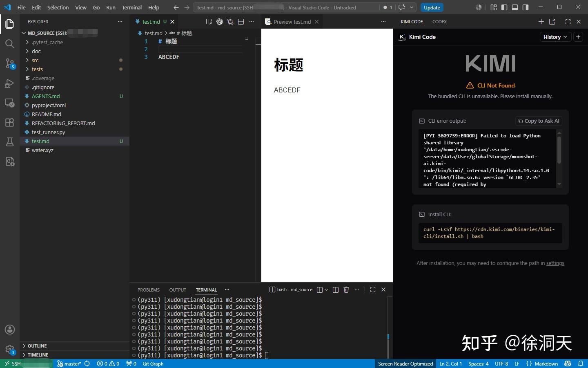Kill the bash terminal with trash icon
This screenshot has height=368, width=588.
coord(346,289)
